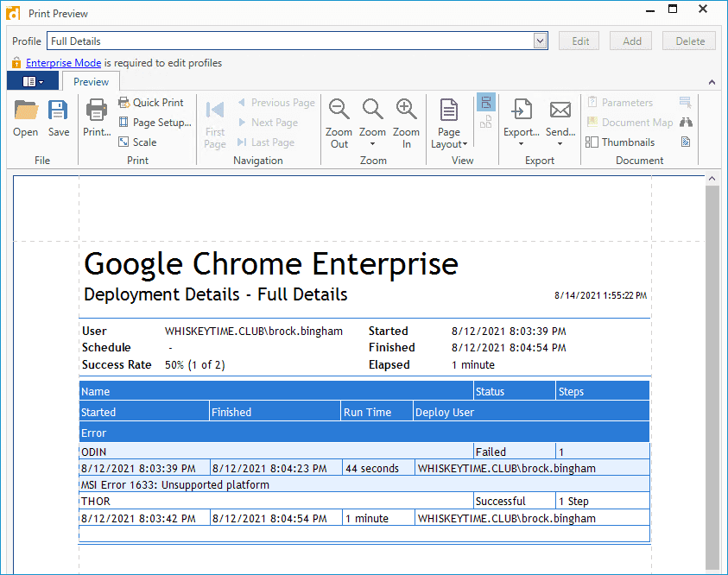Screen dimensions: 728x575
Task: Open the Profile dropdown arrow
Action: [540, 41]
